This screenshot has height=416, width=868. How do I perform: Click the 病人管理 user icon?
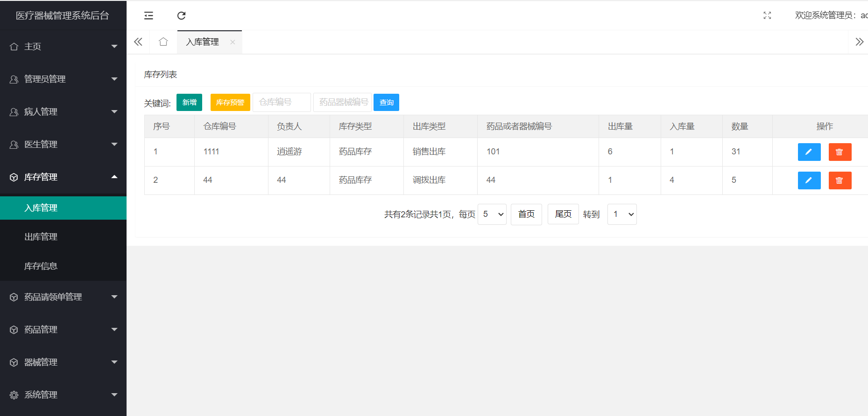(14, 112)
